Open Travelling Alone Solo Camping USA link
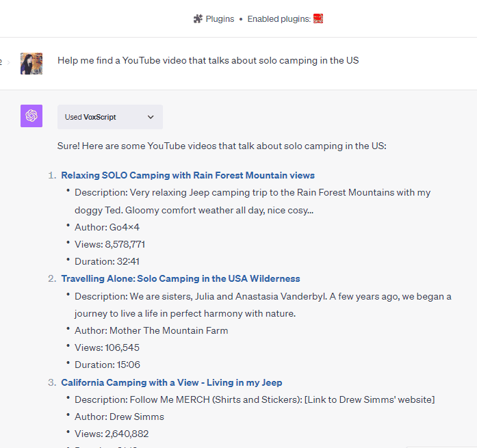The height and width of the screenshot is (448, 477). [x=181, y=278]
